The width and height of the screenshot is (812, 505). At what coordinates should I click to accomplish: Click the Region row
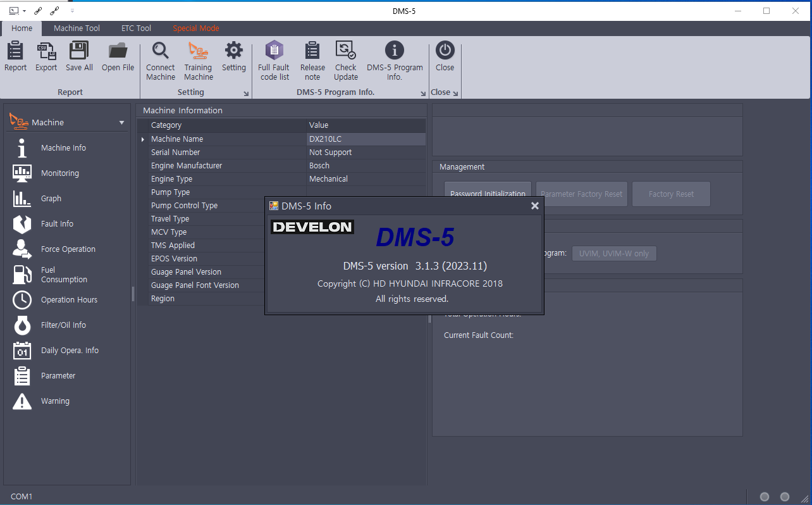coord(206,299)
